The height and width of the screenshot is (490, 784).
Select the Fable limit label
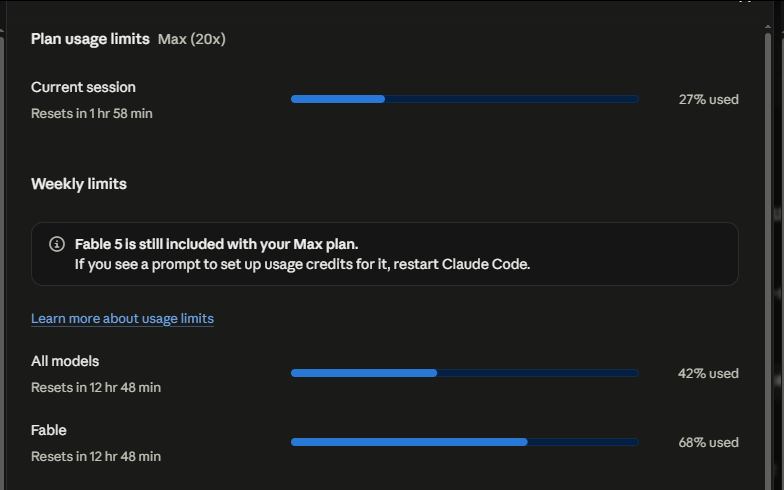click(x=48, y=430)
